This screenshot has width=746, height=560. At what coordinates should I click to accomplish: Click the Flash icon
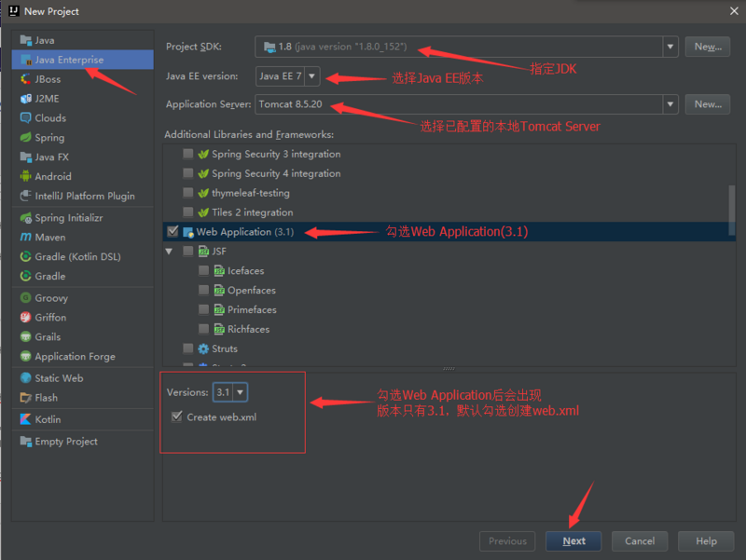(26, 398)
